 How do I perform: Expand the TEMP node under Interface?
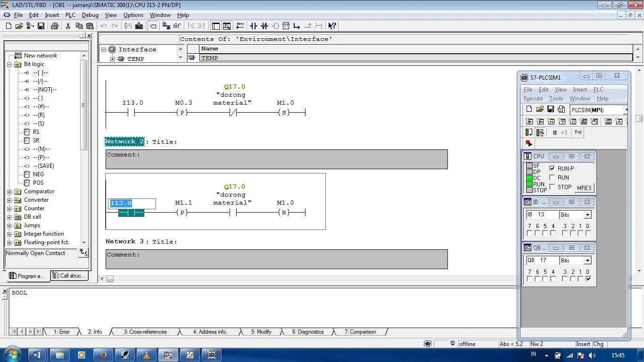click(x=112, y=59)
